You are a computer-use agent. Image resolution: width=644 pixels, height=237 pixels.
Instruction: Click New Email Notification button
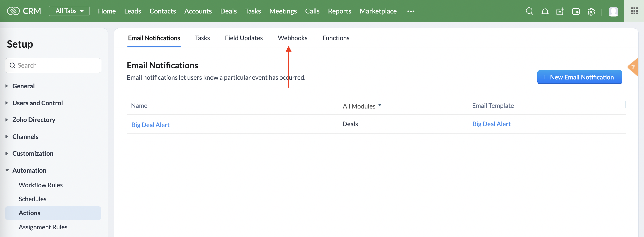(580, 77)
